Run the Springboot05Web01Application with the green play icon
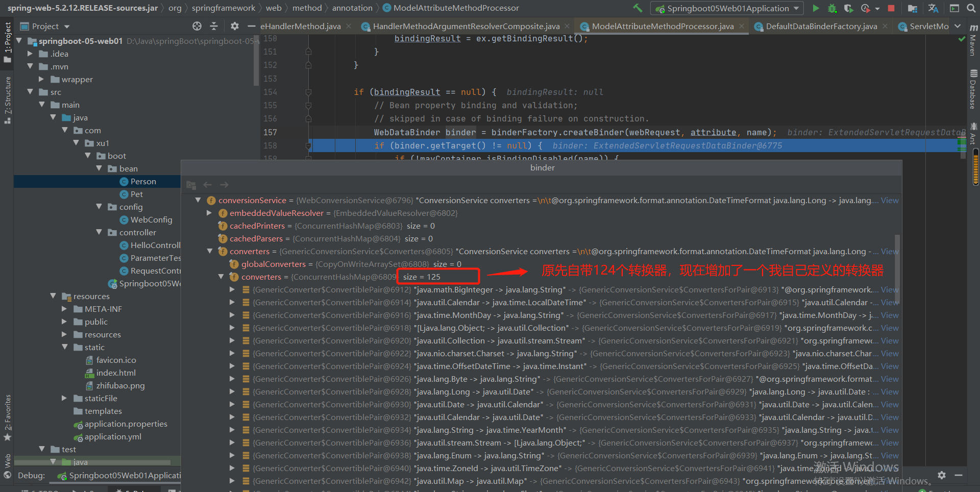Viewport: 980px width, 492px height. tap(816, 8)
